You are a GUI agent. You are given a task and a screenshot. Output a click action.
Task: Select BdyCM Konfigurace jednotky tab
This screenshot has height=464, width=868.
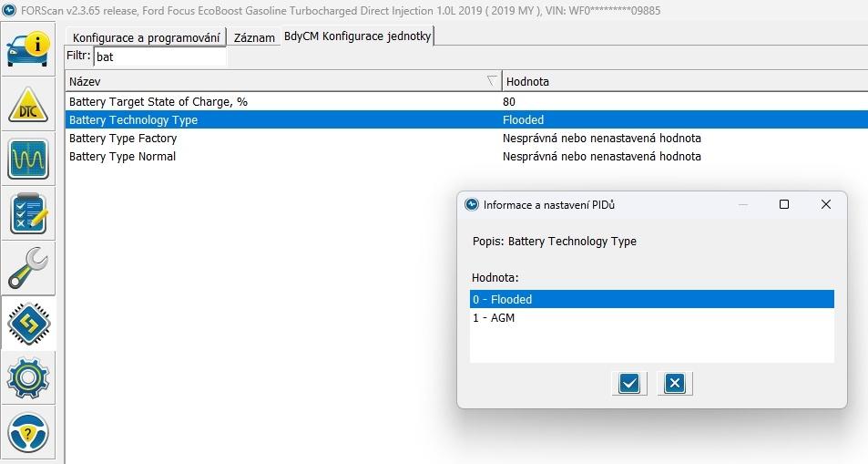[357, 36]
